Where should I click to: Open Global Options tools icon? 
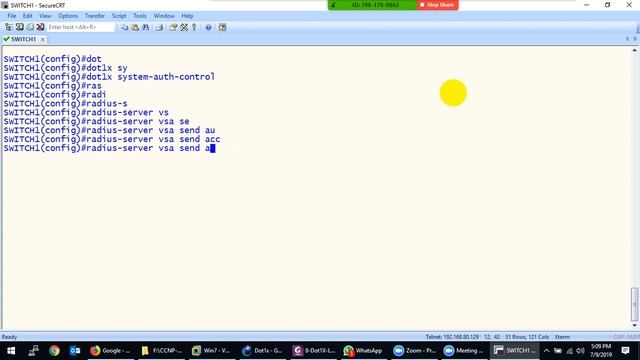pos(184,27)
